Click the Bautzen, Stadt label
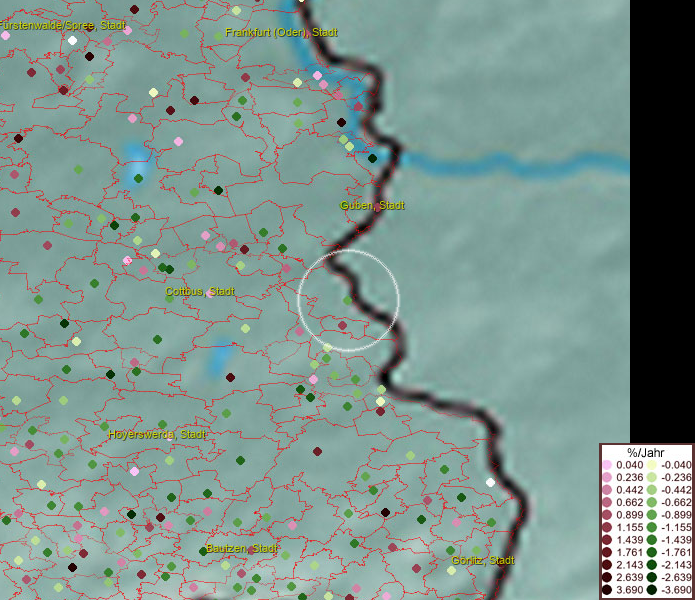 tap(242, 548)
